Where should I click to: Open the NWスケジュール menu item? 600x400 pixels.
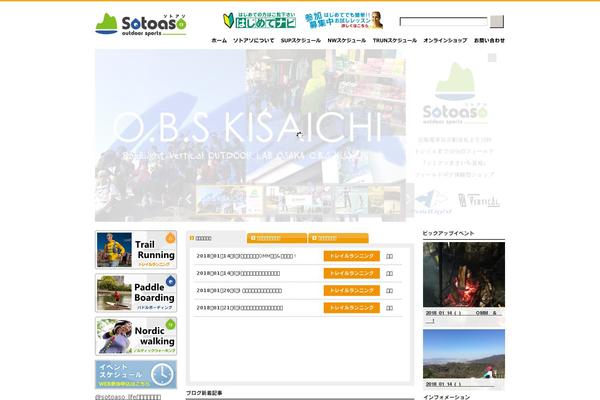pos(347,40)
